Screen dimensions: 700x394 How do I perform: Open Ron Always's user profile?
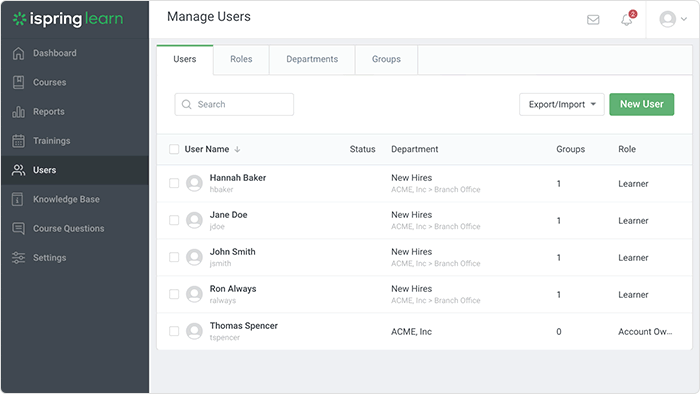click(233, 289)
